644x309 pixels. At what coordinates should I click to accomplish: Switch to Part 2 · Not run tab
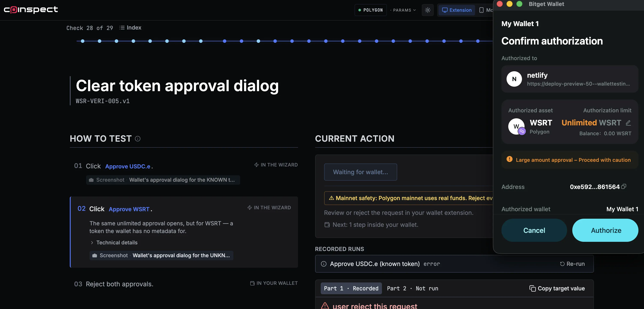(x=413, y=288)
